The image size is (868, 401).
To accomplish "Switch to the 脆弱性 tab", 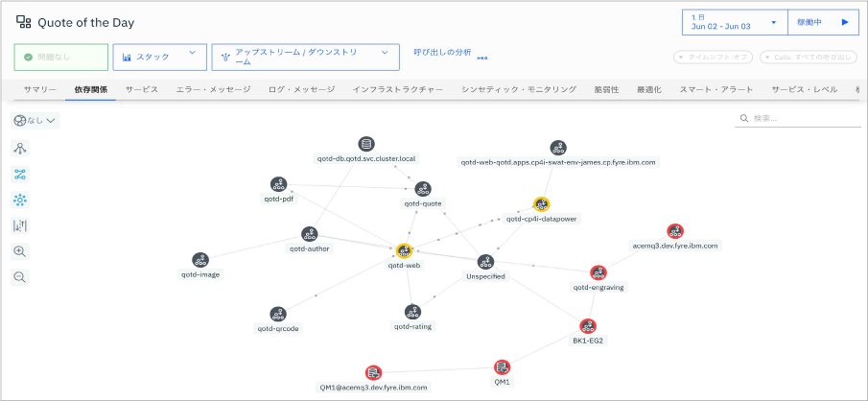I will point(607,89).
